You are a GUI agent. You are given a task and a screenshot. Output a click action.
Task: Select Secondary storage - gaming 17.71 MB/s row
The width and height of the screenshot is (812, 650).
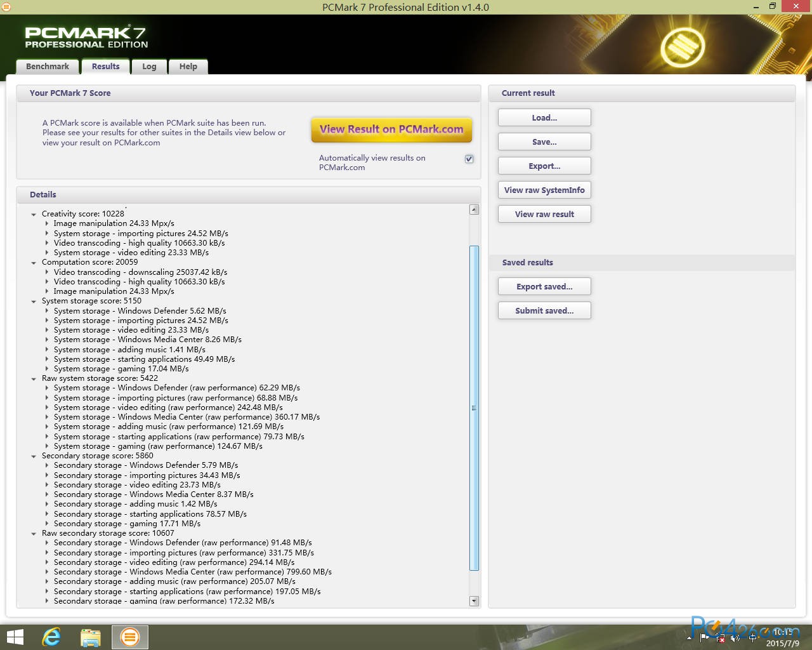coord(127,524)
